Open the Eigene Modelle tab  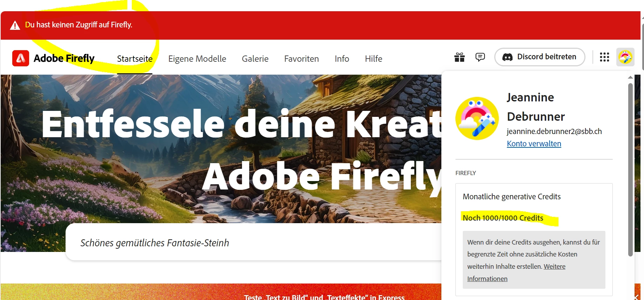pos(197,59)
